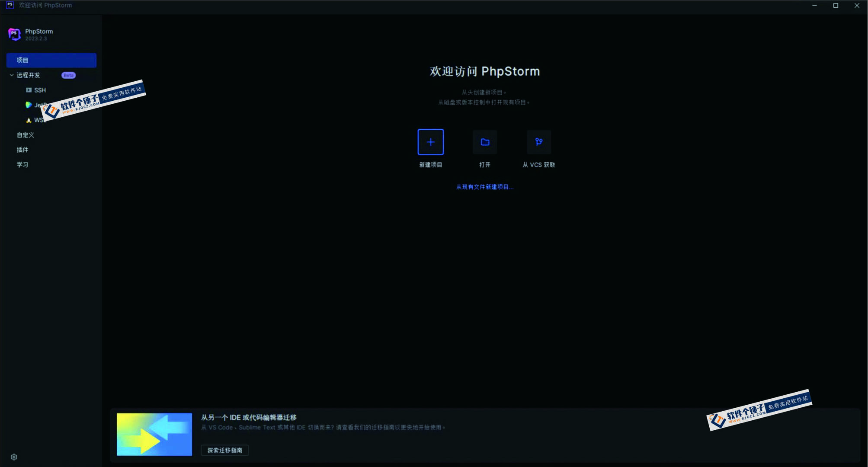868x467 pixels.
Task: Select the SSH remote option
Action: click(40, 90)
